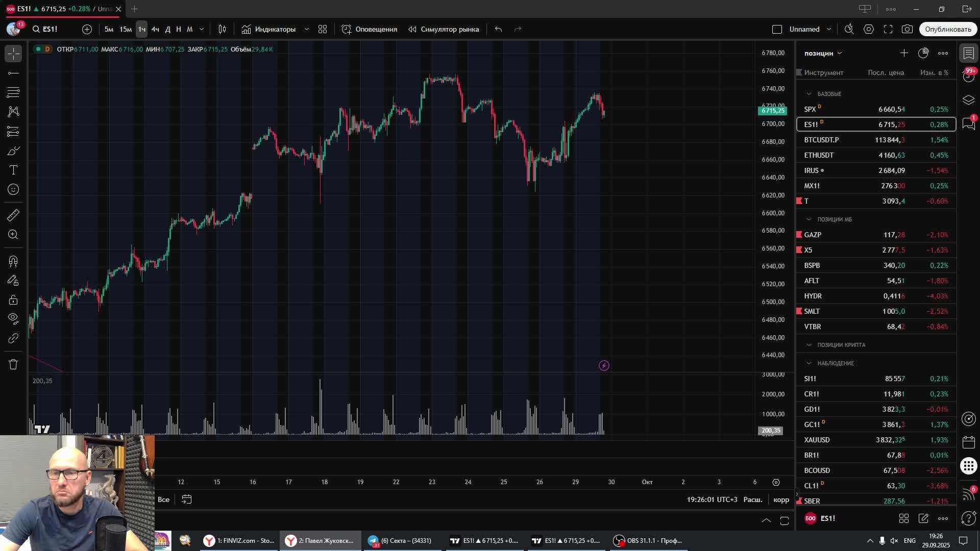This screenshot has width=980, height=551.
Task: Click the Опубликовать publish button
Action: pyautogui.click(x=948, y=29)
